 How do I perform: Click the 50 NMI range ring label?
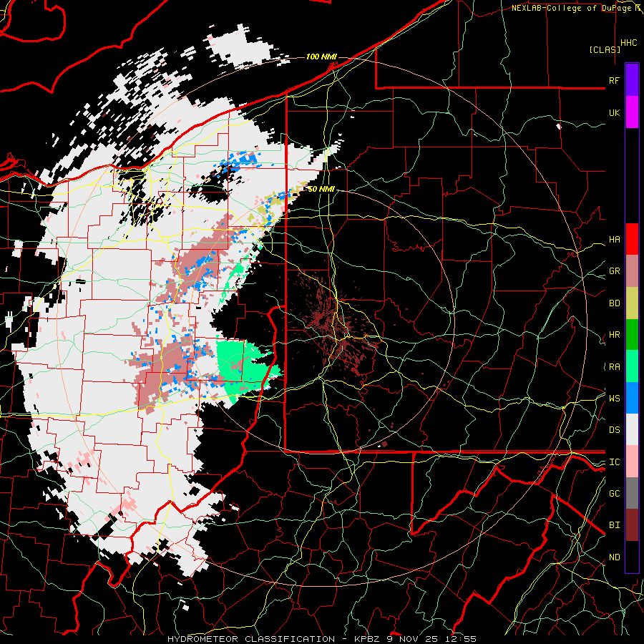pos(321,189)
